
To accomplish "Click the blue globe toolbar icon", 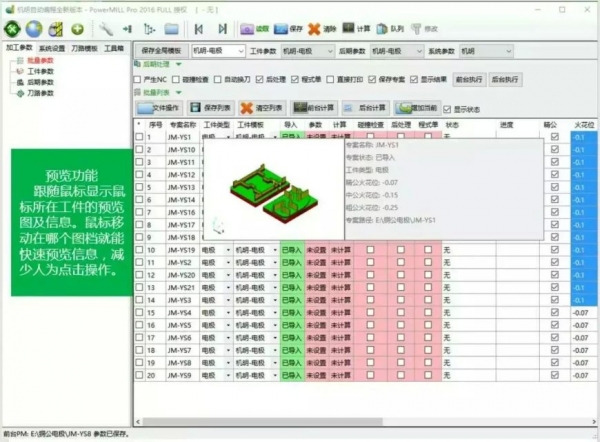I will [34, 29].
